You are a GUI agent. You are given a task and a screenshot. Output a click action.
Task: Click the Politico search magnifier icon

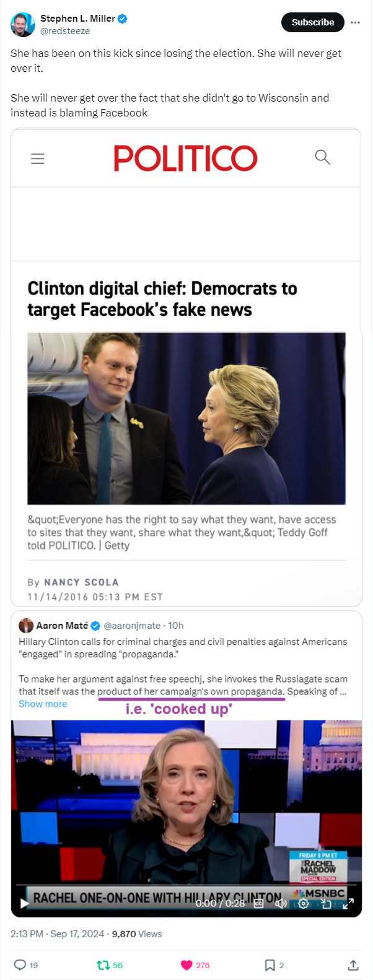click(322, 157)
